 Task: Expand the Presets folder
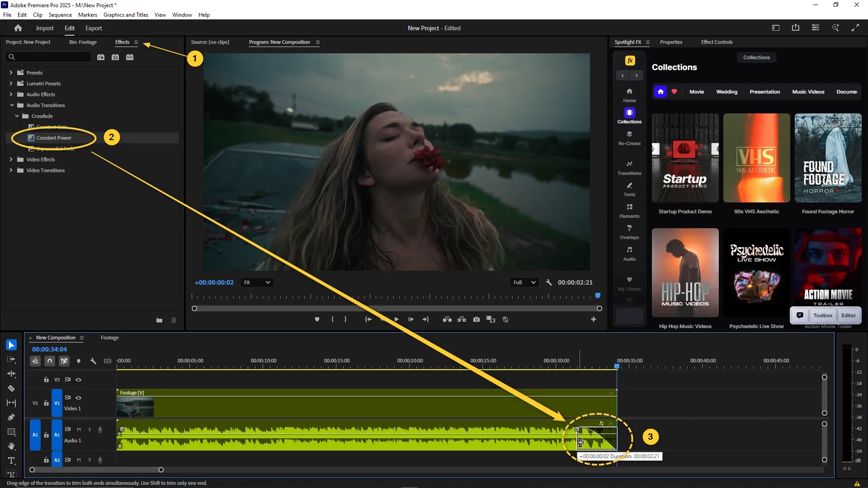[11, 73]
